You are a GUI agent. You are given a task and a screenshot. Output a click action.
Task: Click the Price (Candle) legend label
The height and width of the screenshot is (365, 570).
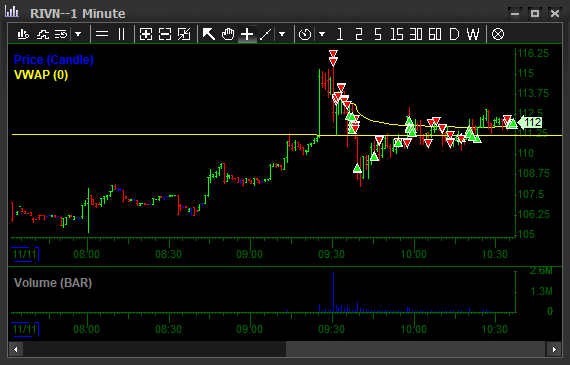[x=53, y=60]
